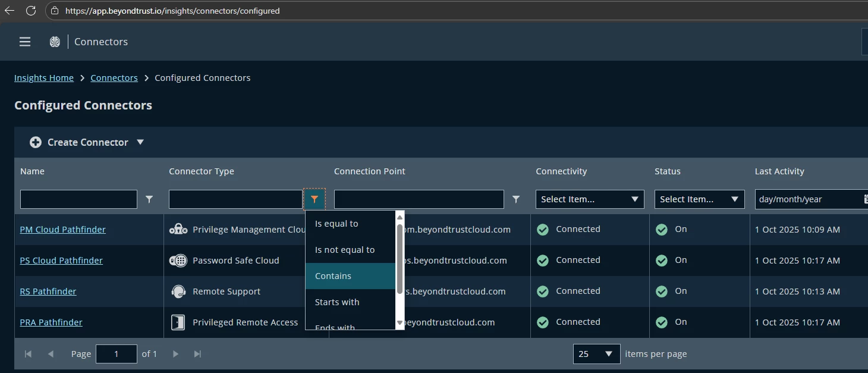868x373 pixels.
Task: Click the 'Remote Support' type cell text
Action: (227, 291)
